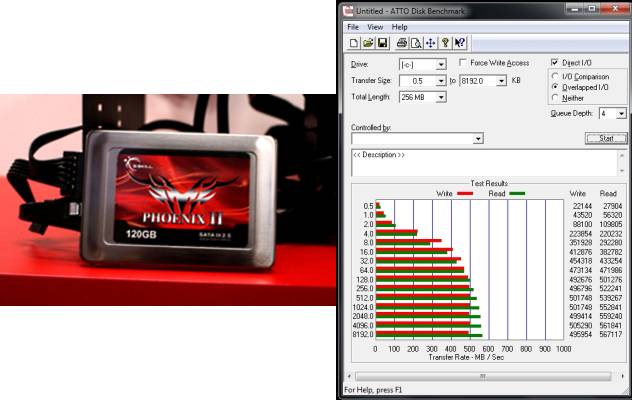Click the status bar text For Help, press F1
The height and width of the screenshot is (400, 632).
click(373, 390)
